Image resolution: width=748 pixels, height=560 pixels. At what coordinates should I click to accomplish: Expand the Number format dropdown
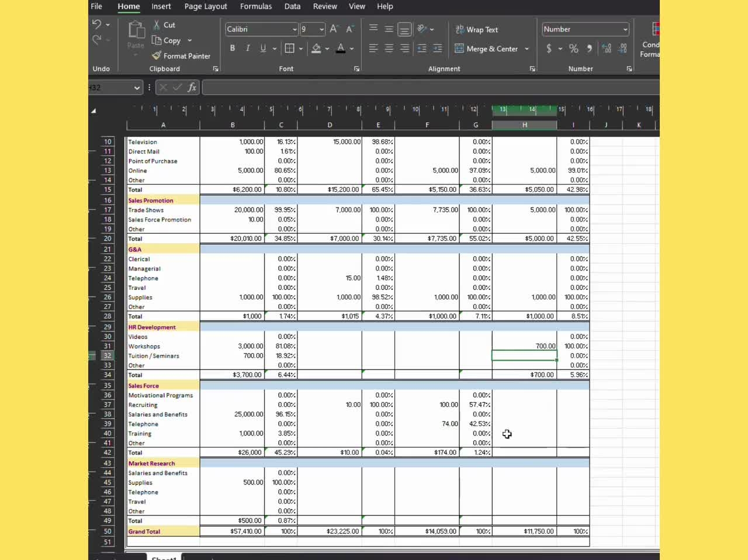coord(625,29)
